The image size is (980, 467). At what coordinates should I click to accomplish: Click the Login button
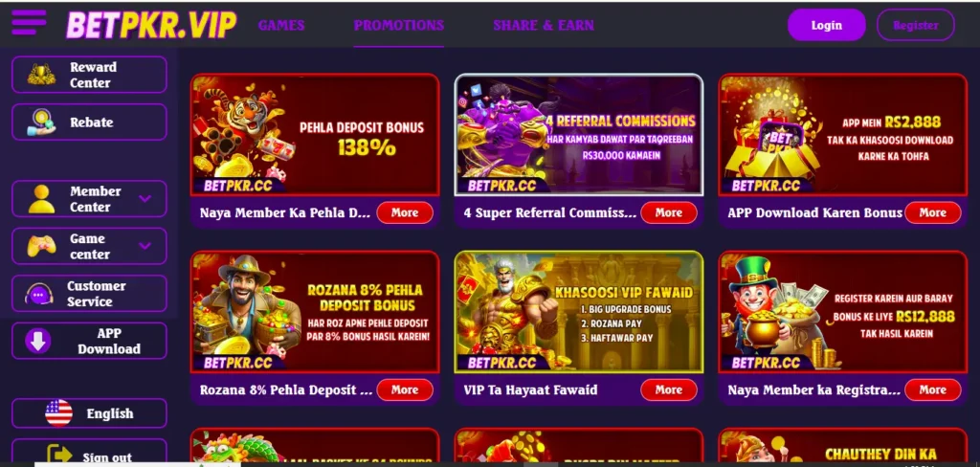(x=826, y=25)
